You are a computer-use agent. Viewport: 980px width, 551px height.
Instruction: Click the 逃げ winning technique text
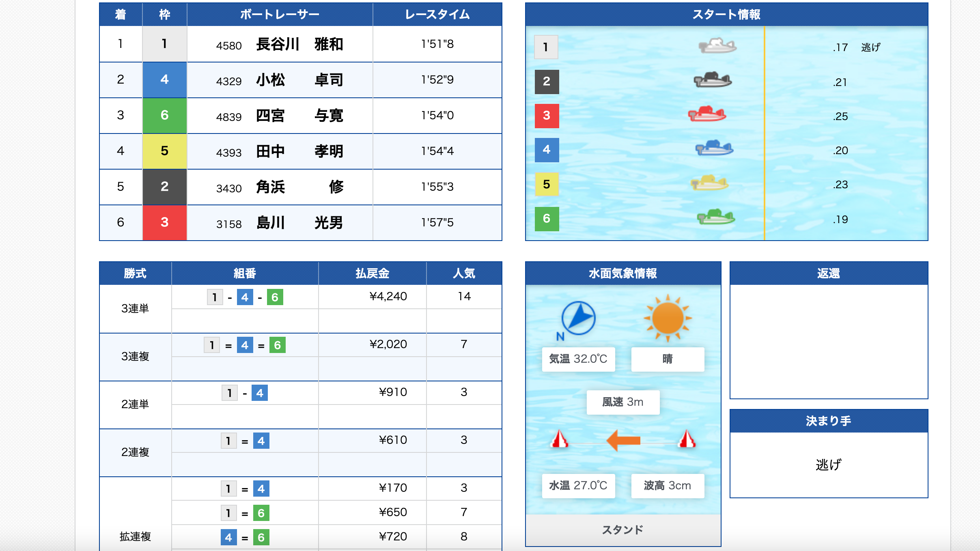coord(828,465)
